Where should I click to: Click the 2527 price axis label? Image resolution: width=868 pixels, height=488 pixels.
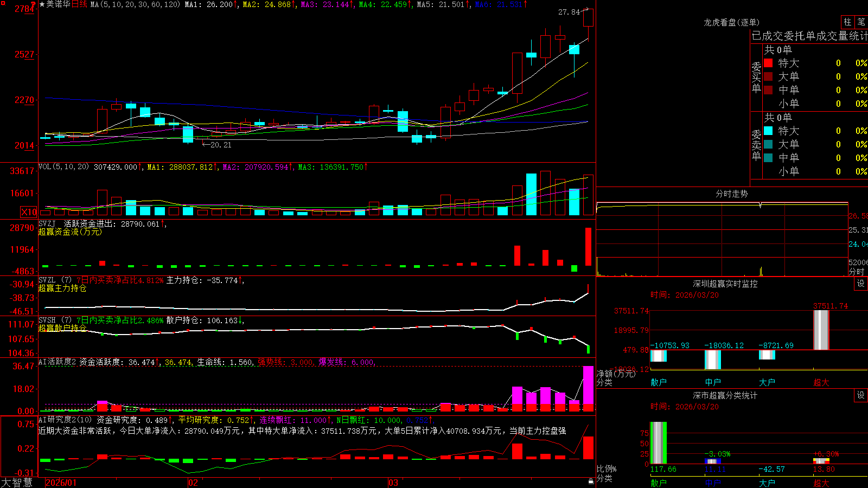(25, 54)
